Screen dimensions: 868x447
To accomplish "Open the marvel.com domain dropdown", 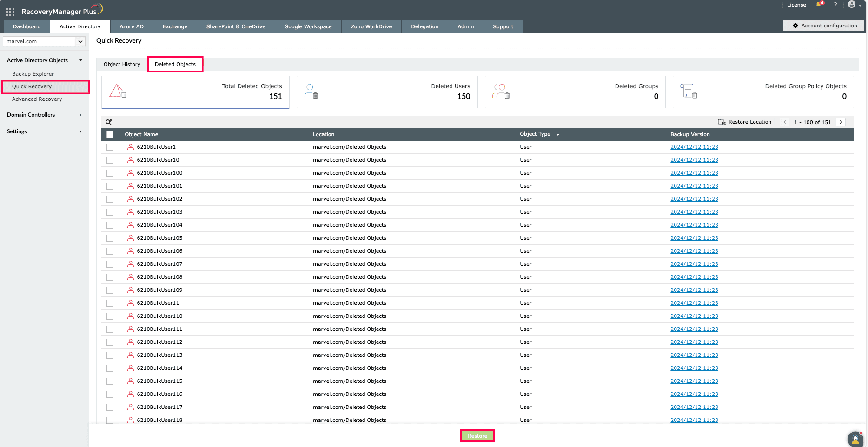I will click(x=44, y=41).
